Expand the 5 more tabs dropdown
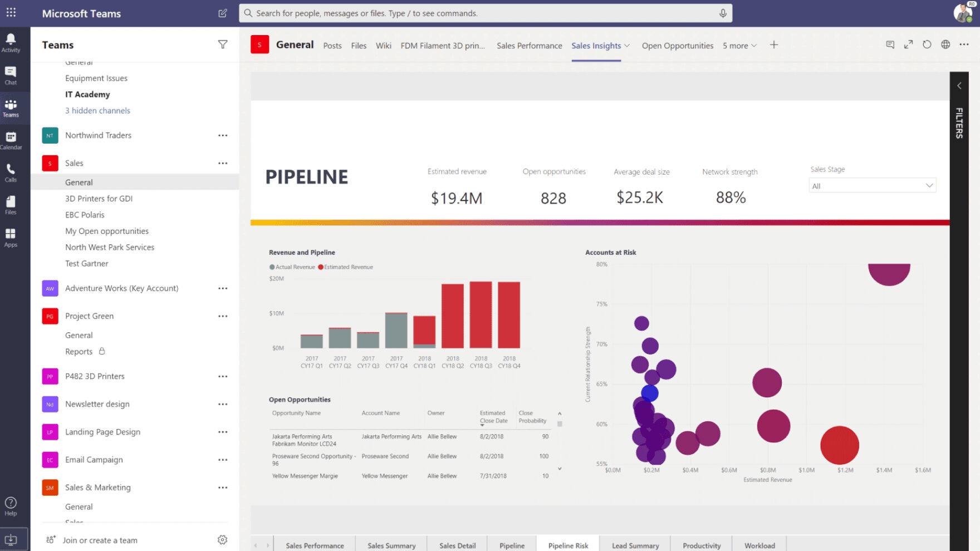This screenshot has height=551, width=980. coord(739,46)
